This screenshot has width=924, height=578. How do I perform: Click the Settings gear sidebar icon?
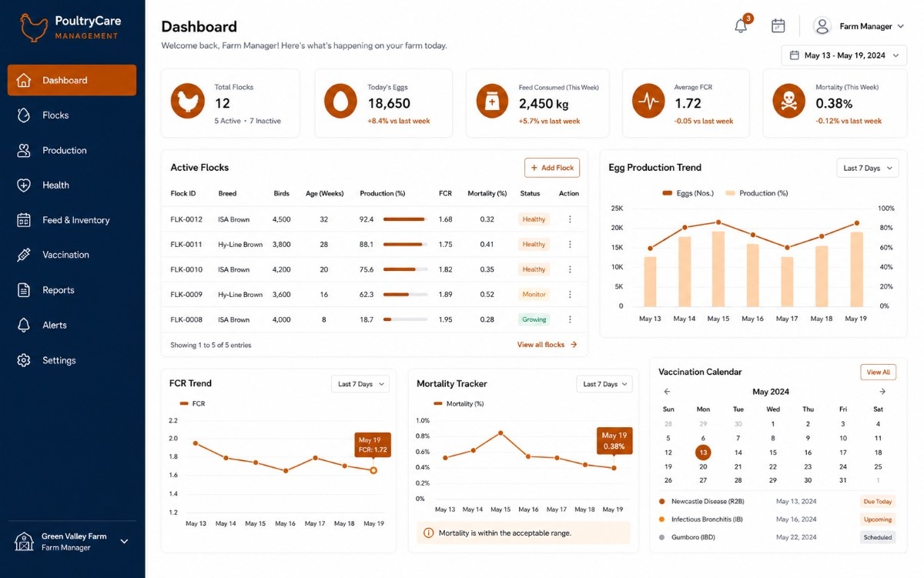pyautogui.click(x=24, y=360)
